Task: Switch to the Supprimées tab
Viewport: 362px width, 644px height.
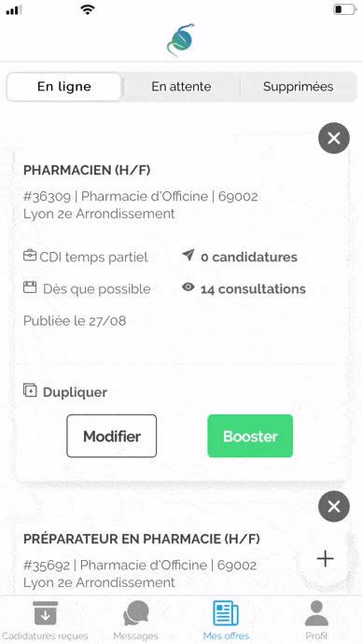Action: click(x=298, y=87)
